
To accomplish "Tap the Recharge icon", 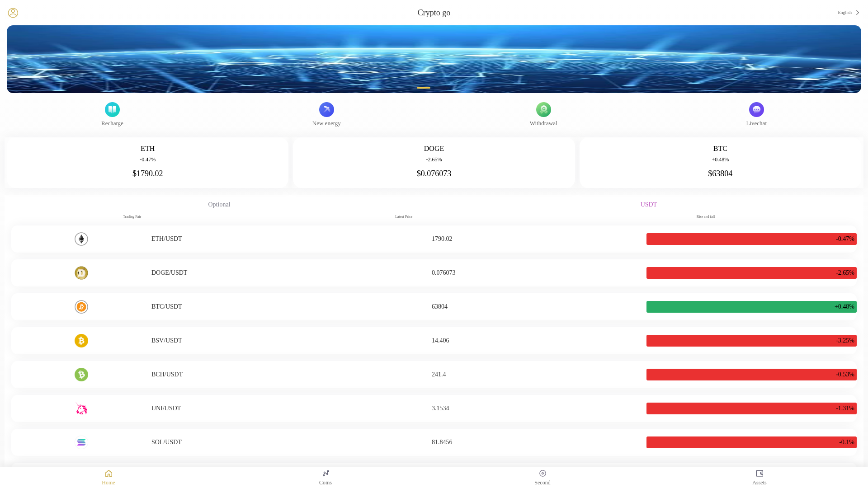I will tap(112, 109).
